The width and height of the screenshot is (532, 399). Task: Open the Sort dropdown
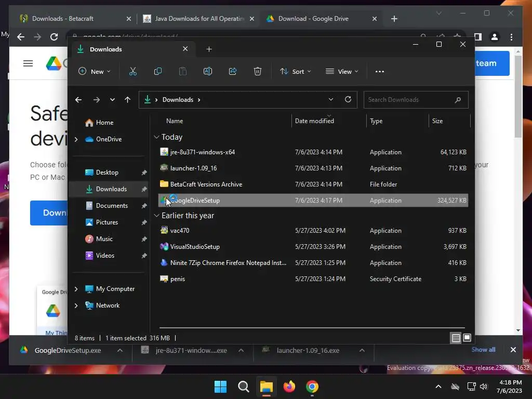[295, 71]
